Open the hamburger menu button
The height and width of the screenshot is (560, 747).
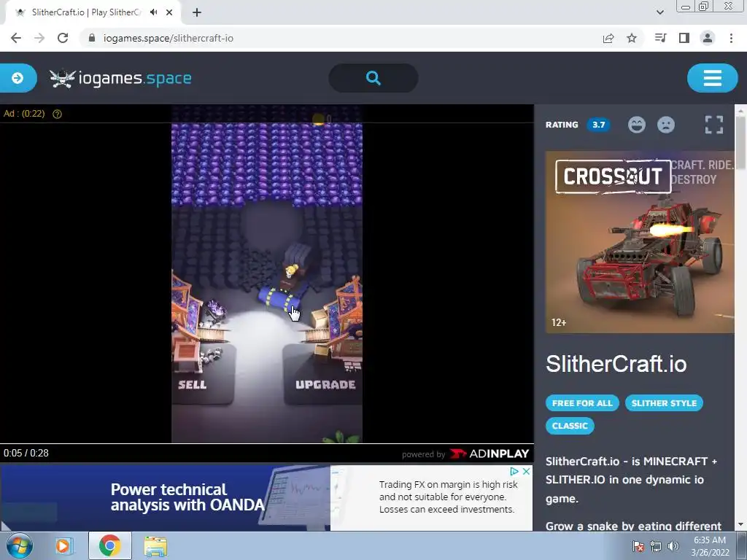[x=712, y=78]
